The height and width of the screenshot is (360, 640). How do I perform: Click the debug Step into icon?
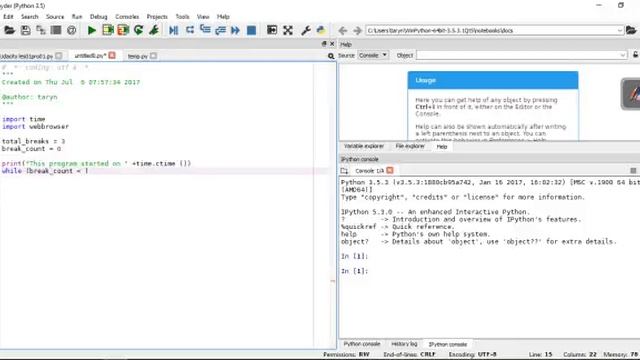tap(205, 30)
